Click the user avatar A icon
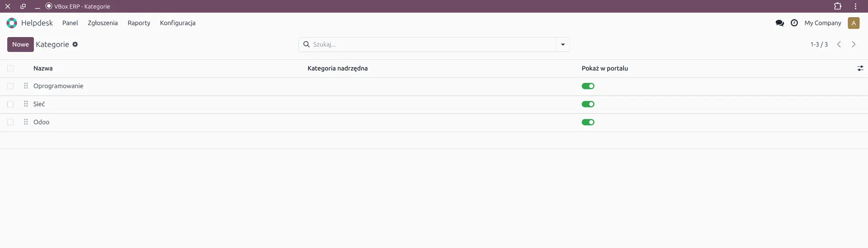This screenshot has height=248, width=868. [x=854, y=23]
